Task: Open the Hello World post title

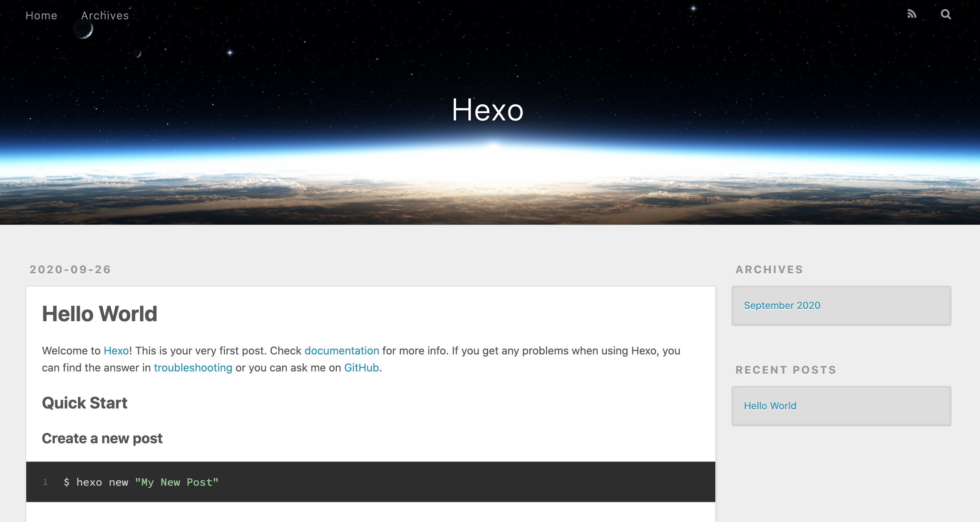Action: click(x=100, y=314)
